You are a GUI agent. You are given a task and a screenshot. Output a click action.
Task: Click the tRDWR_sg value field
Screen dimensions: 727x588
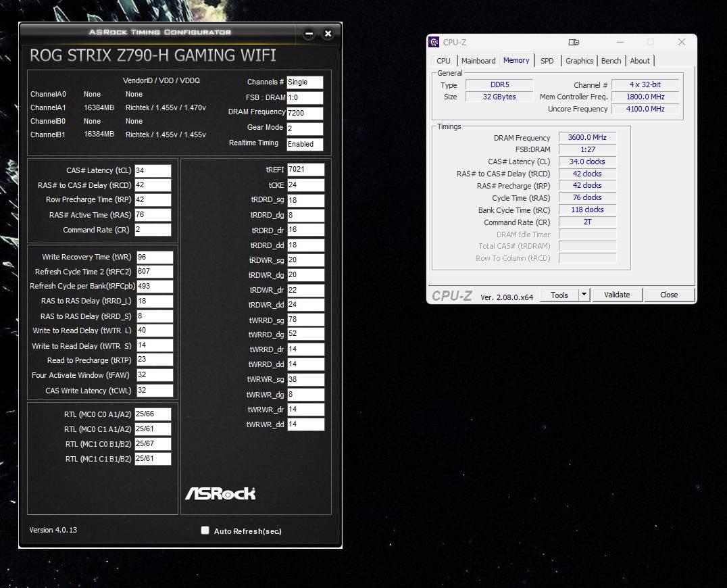[x=306, y=260]
